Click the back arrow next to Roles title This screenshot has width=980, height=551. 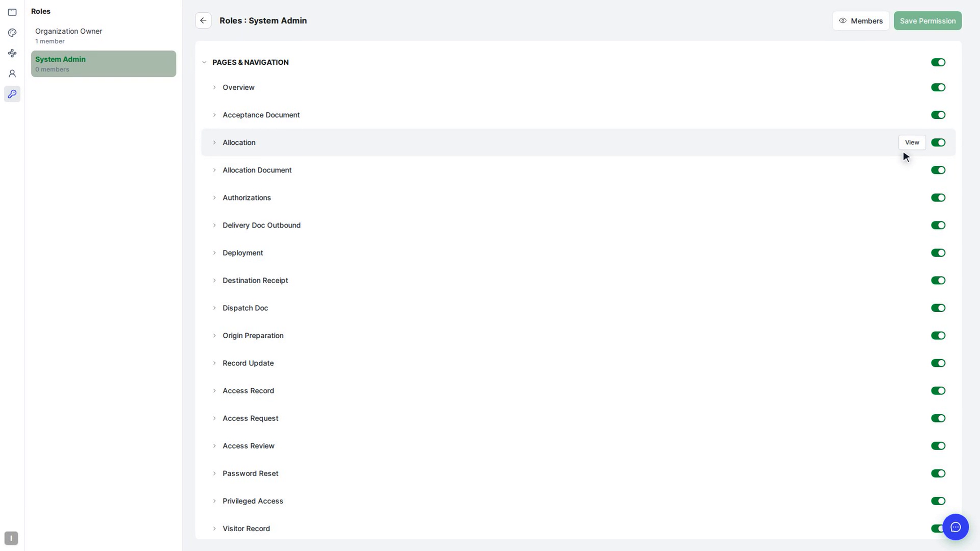[203, 20]
